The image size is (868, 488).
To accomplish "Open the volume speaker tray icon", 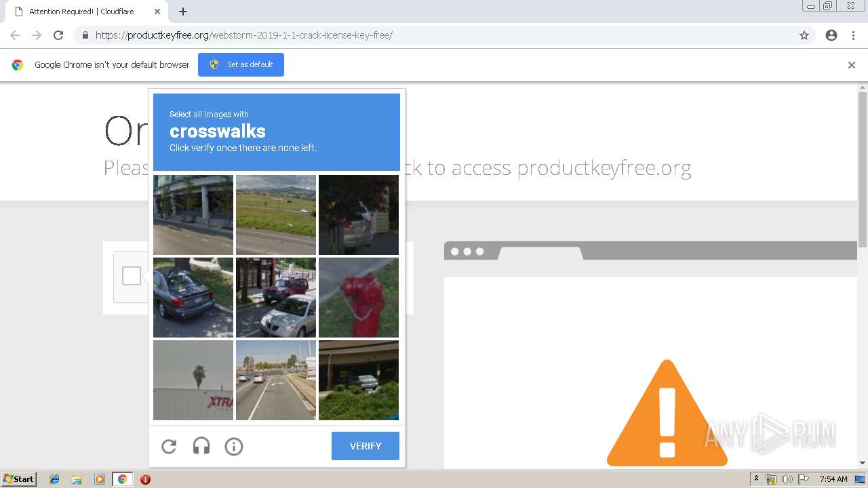I will (x=787, y=479).
